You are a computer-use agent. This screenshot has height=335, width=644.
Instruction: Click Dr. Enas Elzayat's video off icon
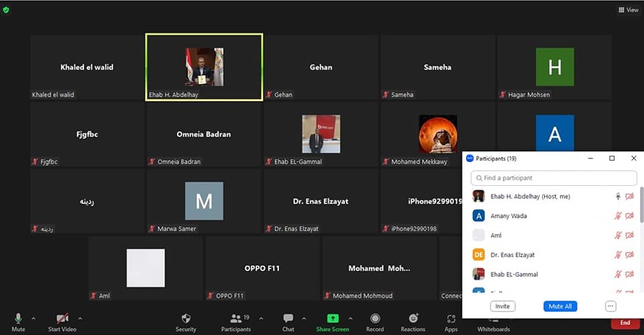click(x=629, y=255)
